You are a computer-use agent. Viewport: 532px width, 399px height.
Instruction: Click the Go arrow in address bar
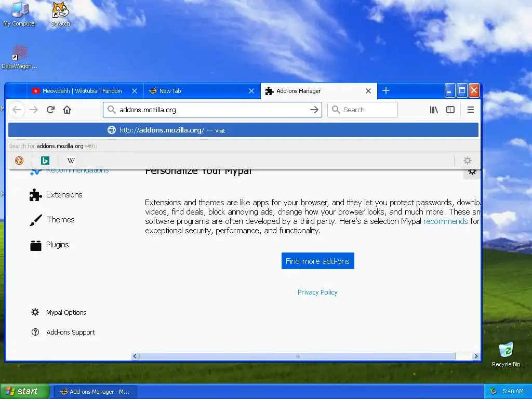(314, 110)
